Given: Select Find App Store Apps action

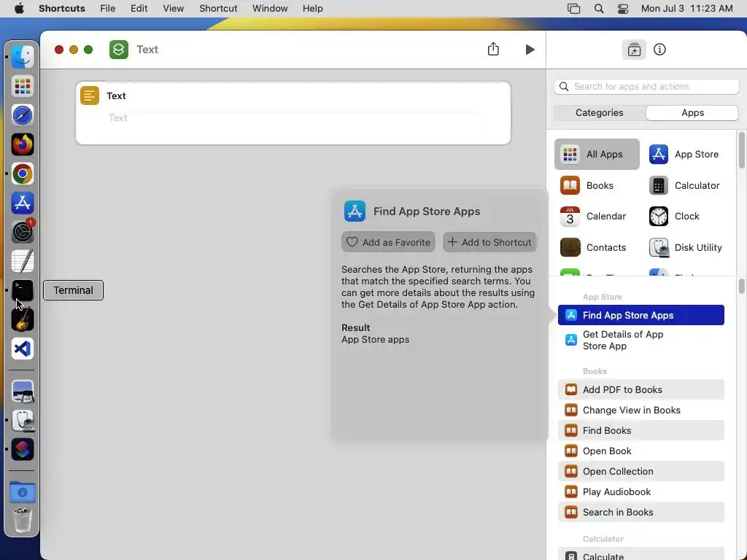Looking at the screenshot, I should 640,315.
